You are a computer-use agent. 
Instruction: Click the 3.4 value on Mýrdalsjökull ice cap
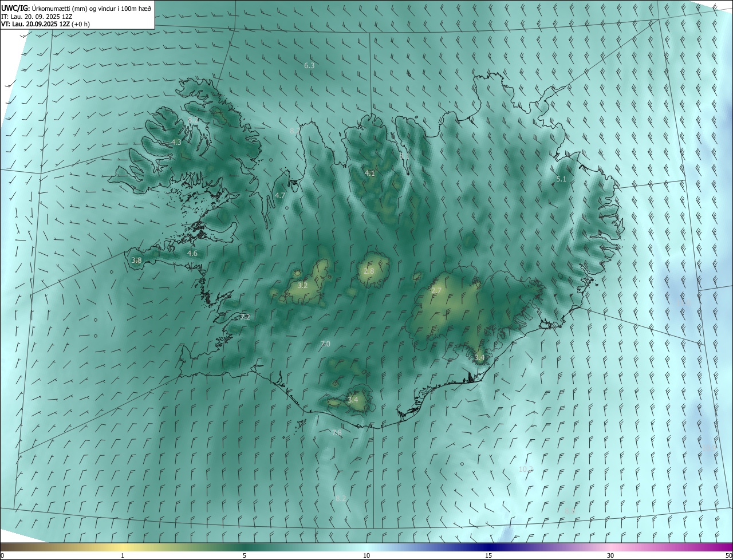[353, 400]
